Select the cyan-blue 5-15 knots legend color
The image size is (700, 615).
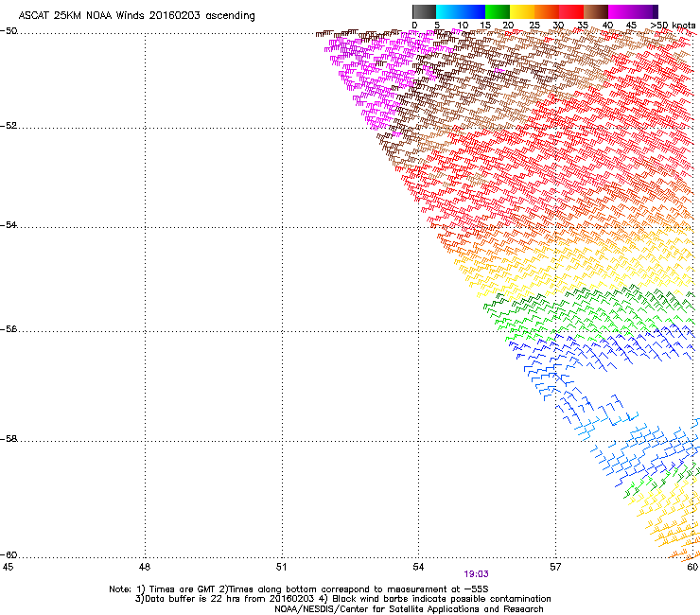(461, 11)
